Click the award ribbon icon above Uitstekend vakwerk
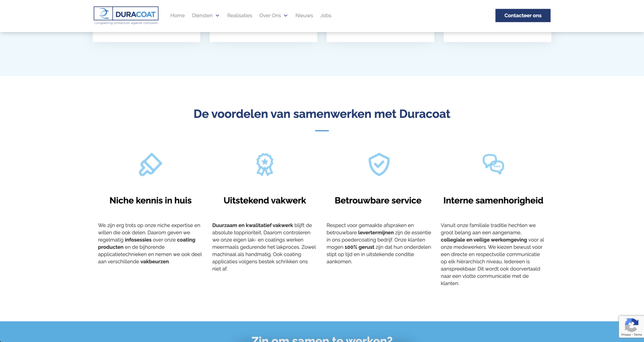This screenshot has height=342, width=644. (x=265, y=164)
